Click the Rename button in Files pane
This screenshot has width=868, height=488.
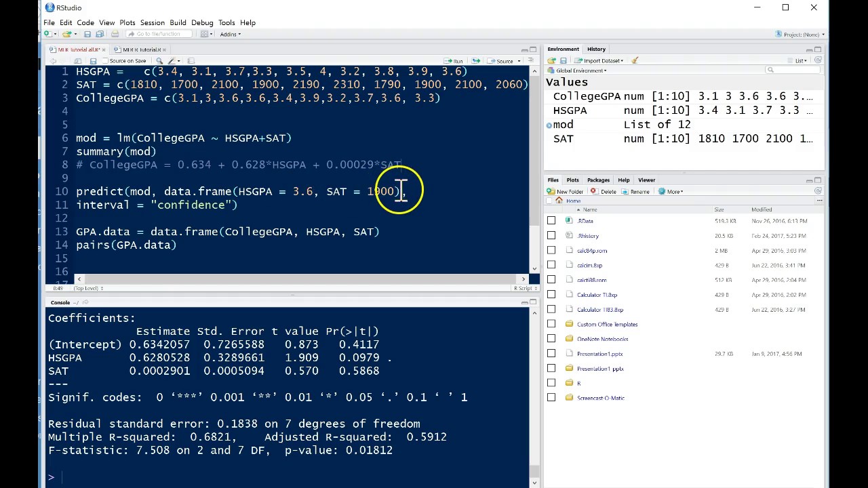(635, 191)
